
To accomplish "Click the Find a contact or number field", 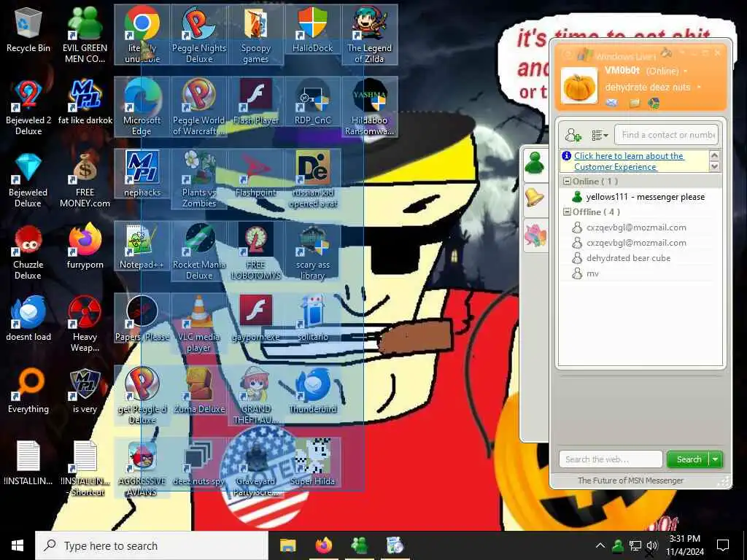I will (666, 135).
